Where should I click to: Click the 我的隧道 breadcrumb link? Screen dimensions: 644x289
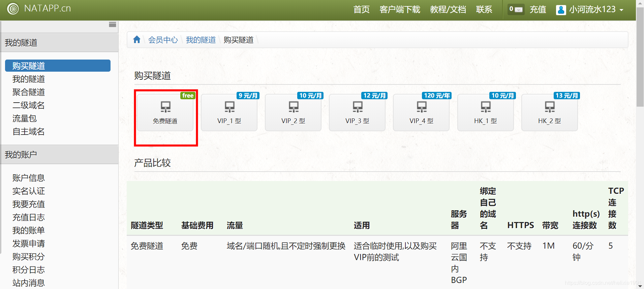(201, 40)
